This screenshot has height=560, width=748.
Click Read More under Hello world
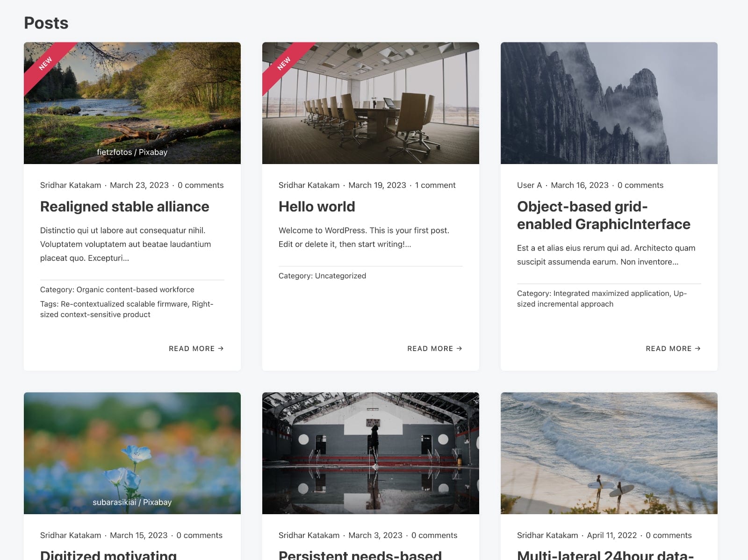(434, 349)
